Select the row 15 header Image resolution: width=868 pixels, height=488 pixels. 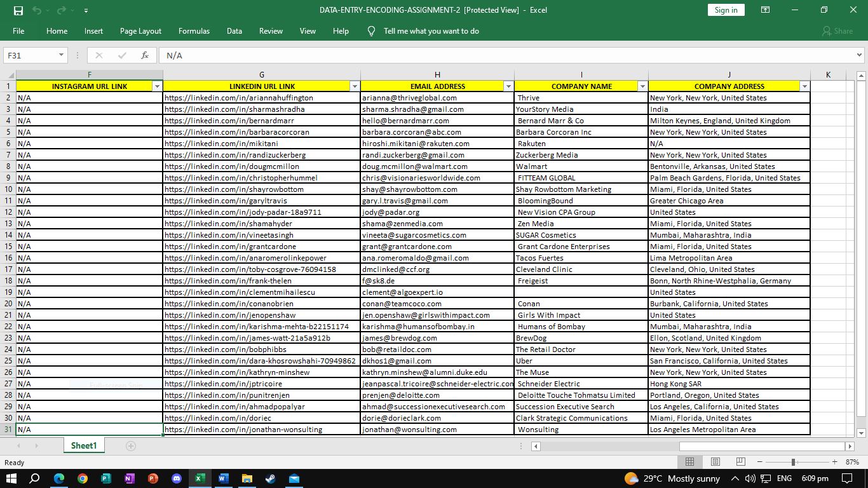(x=8, y=247)
